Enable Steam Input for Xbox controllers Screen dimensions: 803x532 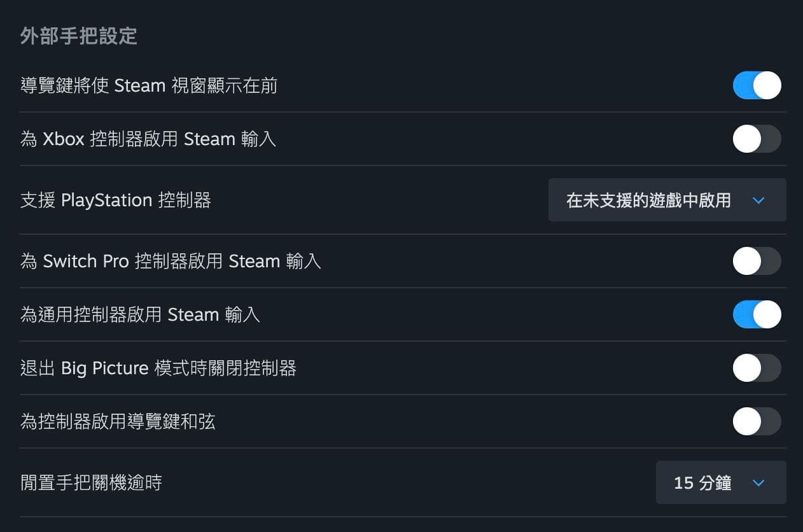coord(757,139)
